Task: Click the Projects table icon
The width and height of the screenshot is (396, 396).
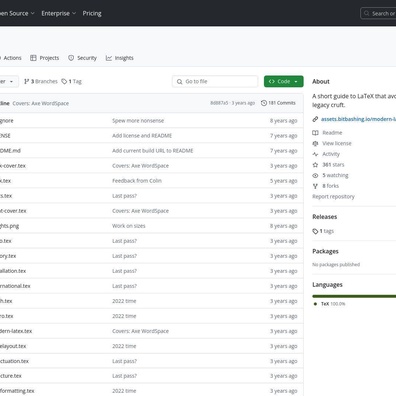Action: pos(33,58)
